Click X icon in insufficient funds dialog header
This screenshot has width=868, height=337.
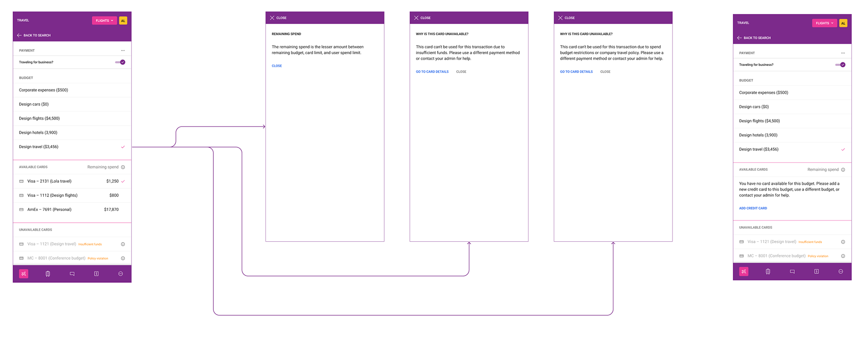[416, 18]
